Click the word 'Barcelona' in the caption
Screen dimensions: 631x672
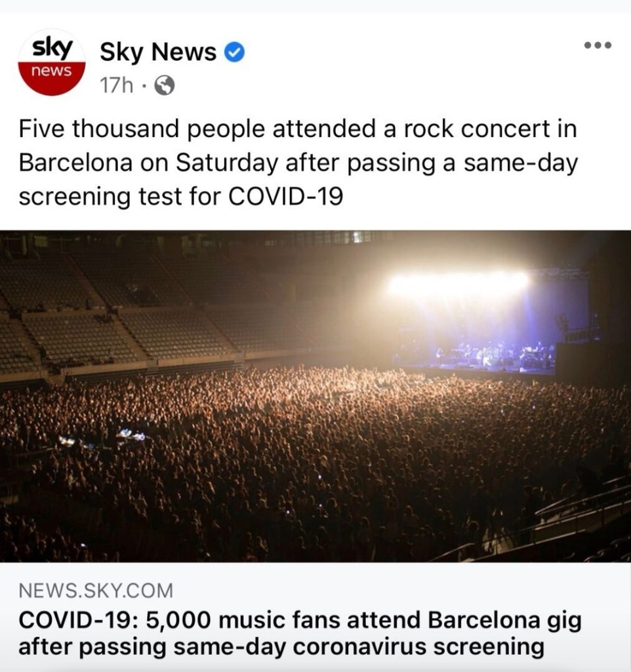(75, 163)
